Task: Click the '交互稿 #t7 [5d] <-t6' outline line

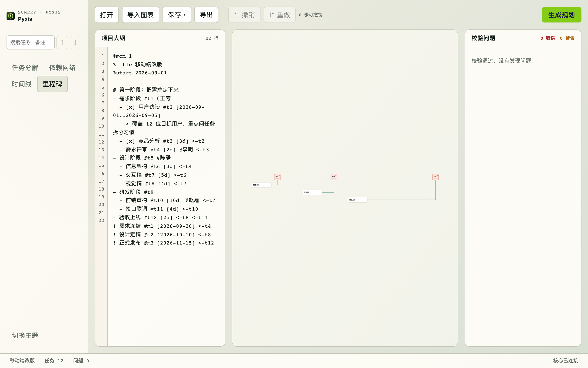Action: 153,175
